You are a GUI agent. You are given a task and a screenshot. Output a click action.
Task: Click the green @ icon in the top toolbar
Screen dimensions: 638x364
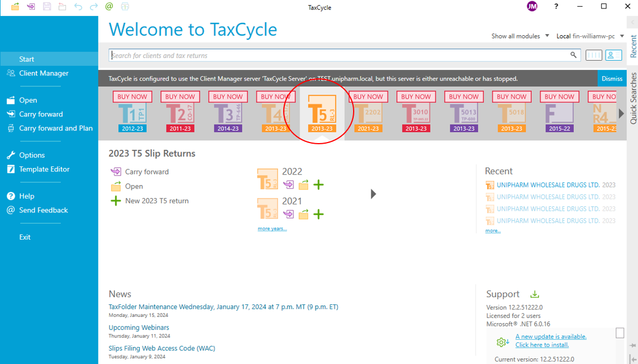click(109, 6)
